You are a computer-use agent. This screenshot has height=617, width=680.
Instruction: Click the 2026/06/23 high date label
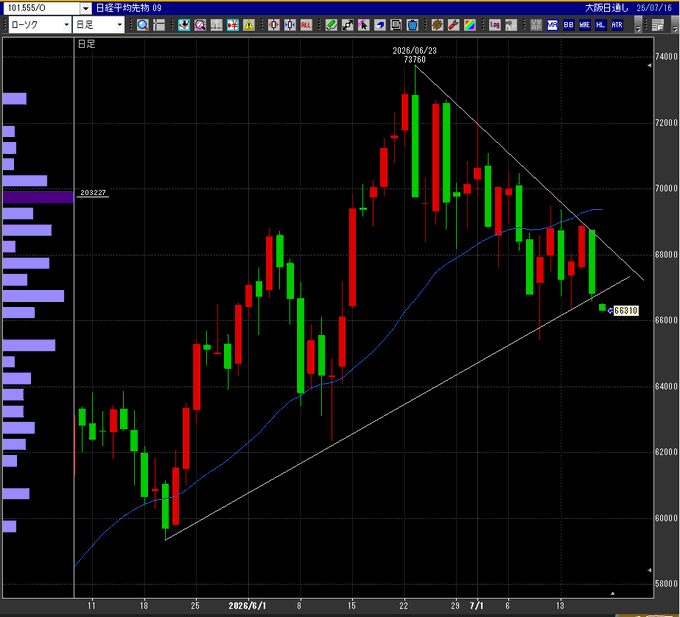pos(415,50)
